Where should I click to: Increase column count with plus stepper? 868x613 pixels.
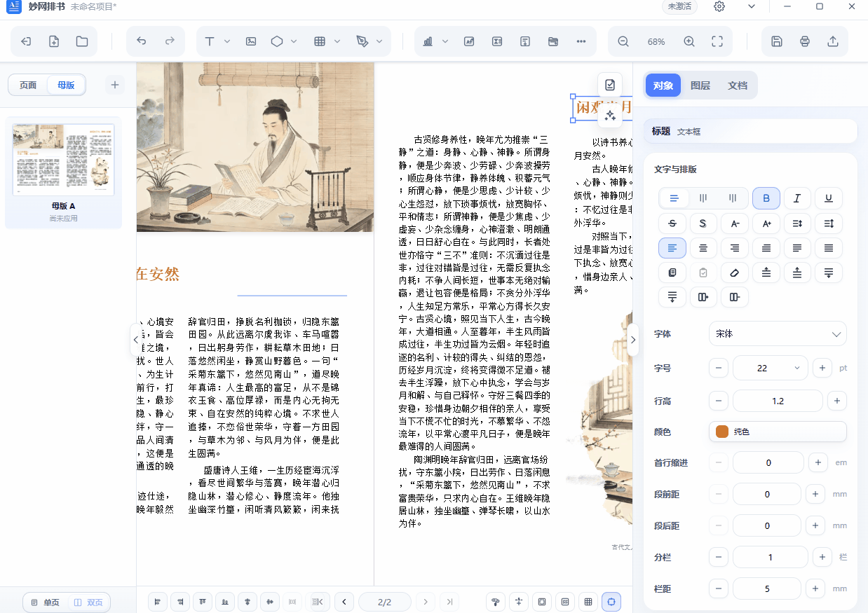[822, 558]
